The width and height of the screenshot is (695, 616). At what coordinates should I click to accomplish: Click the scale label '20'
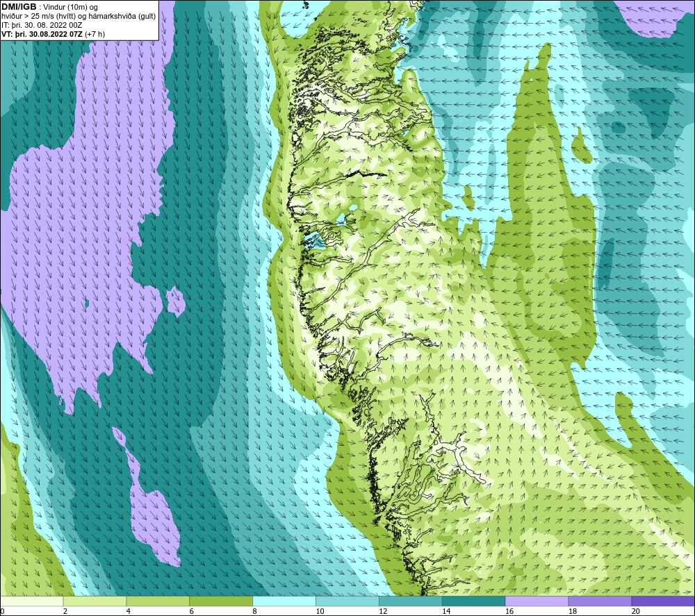636,611
